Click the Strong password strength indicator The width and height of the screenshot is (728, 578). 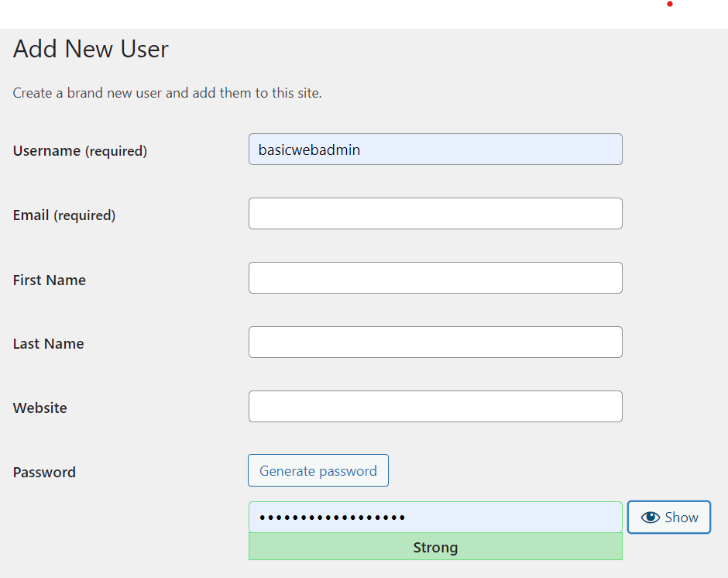[434, 547]
